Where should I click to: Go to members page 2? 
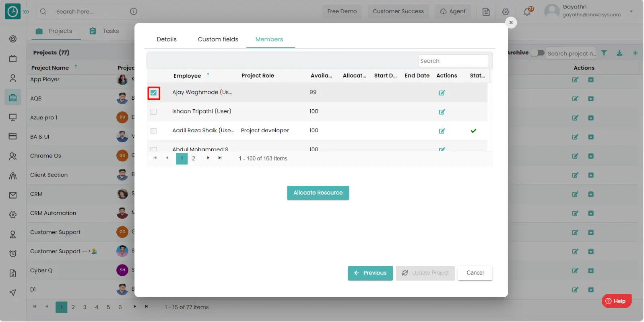194,159
